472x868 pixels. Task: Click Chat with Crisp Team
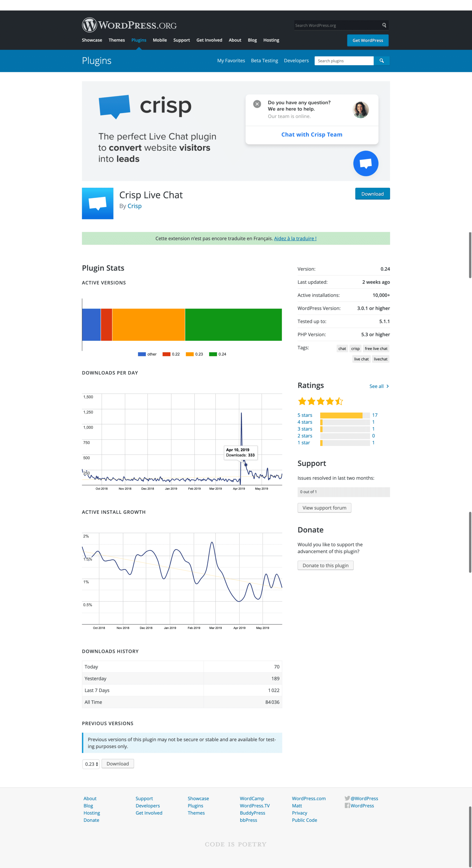312,134
